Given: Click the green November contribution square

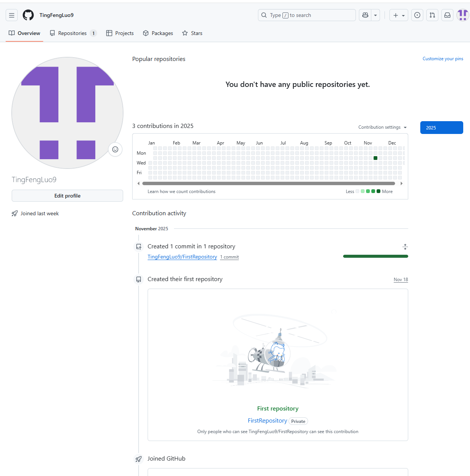Looking at the screenshot, I should click(x=375, y=158).
